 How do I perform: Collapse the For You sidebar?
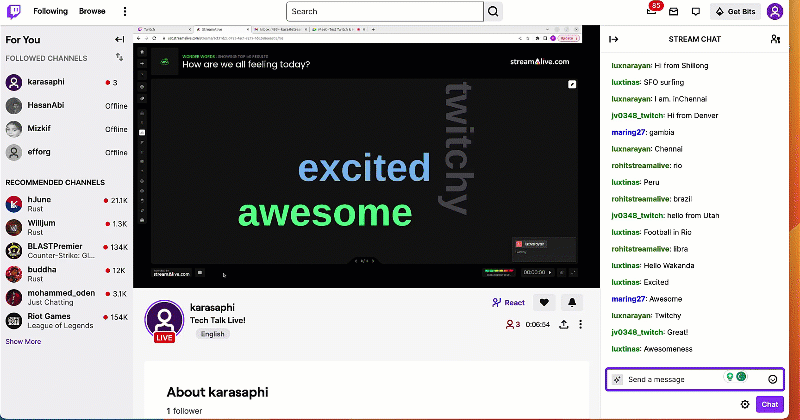pyautogui.click(x=119, y=39)
